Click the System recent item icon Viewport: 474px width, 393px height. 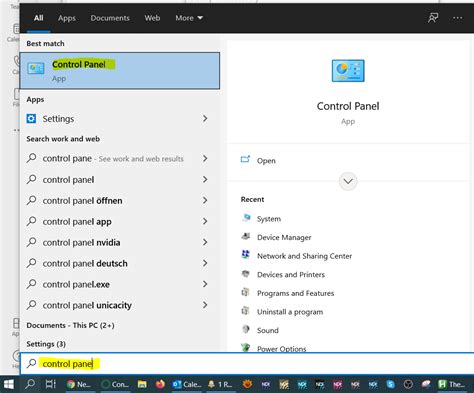pyautogui.click(x=246, y=218)
